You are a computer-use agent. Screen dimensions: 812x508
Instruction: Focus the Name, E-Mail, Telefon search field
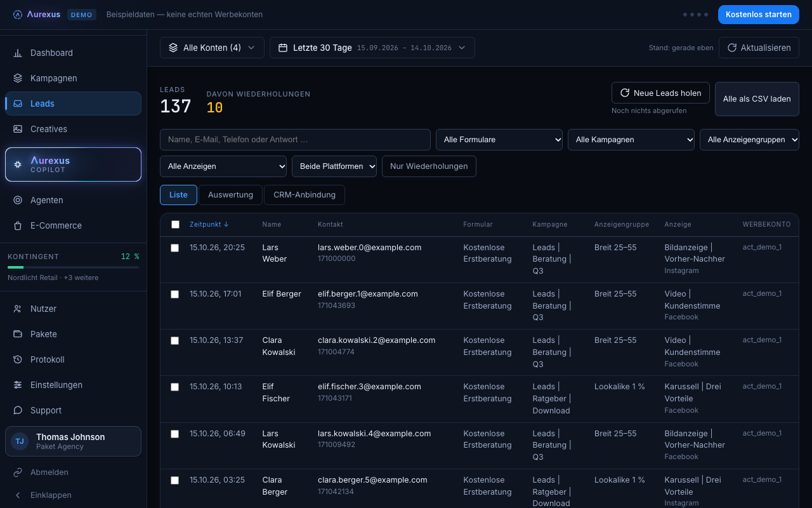[295, 140]
